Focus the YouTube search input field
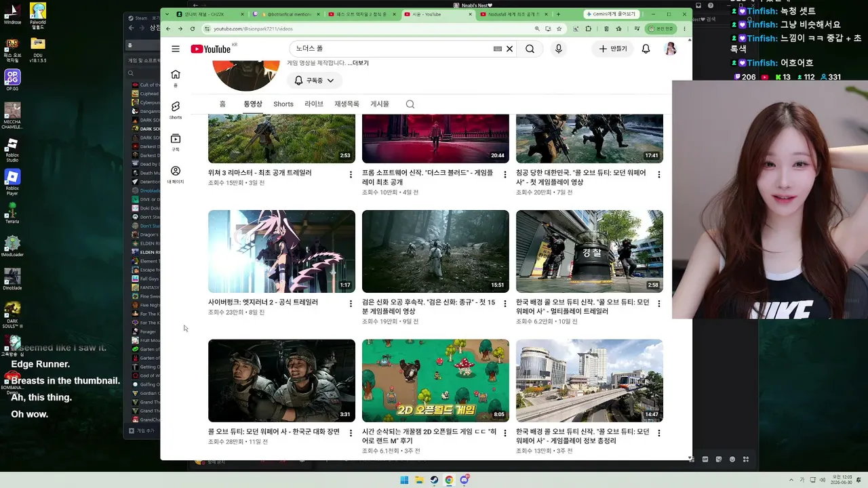The height and width of the screenshot is (488, 868). [x=394, y=49]
